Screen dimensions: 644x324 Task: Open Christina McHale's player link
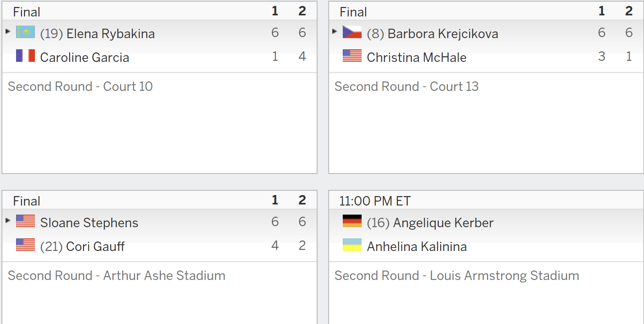click(416, 57)
